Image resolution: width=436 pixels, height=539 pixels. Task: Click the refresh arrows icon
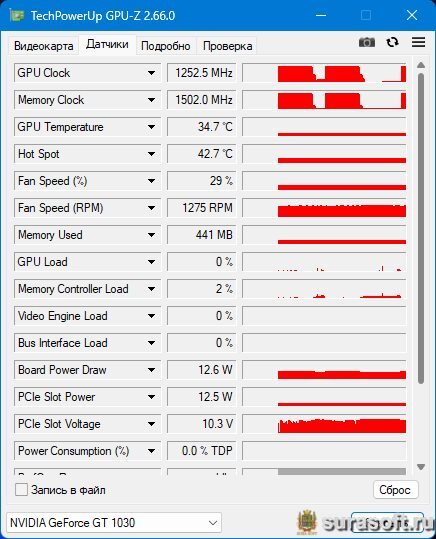(392, 42)
